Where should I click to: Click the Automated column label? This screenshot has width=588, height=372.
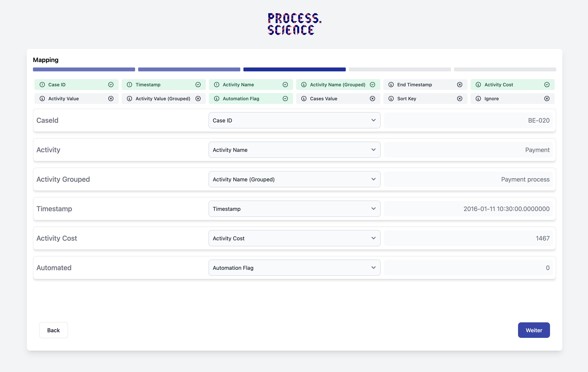[x=54, y=268]
